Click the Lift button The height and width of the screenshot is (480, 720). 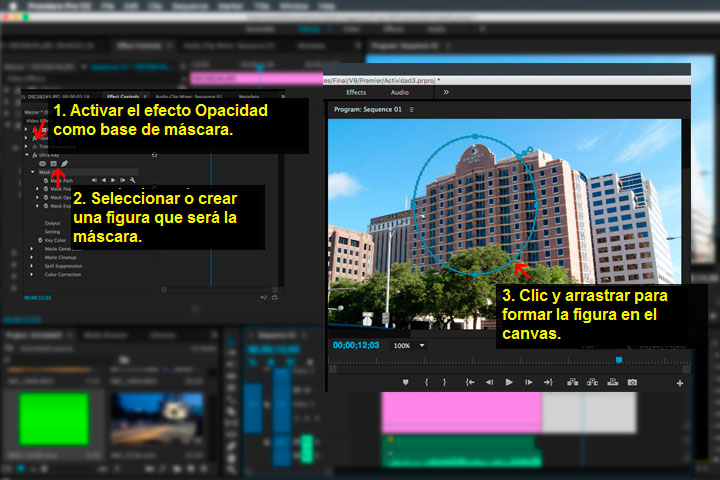[x=573, y=382]
